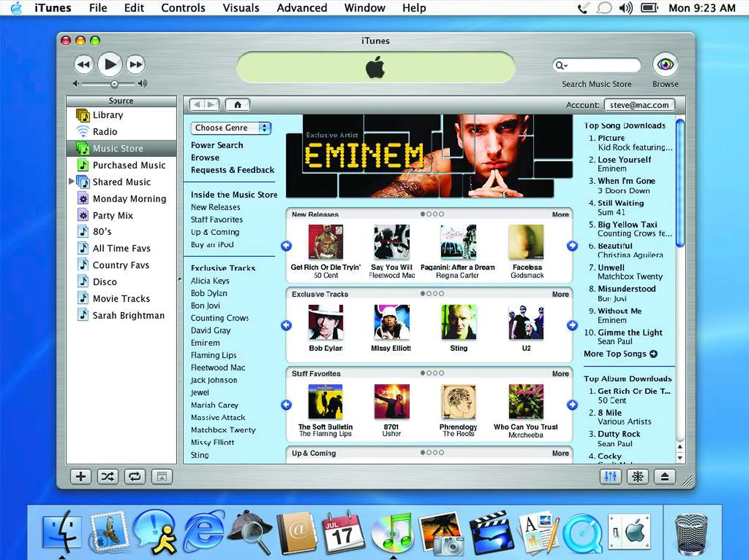Advance the Exclusive Tracks carousel arrow
Viewport: 749px width, 560px height.
click(572, 325)
